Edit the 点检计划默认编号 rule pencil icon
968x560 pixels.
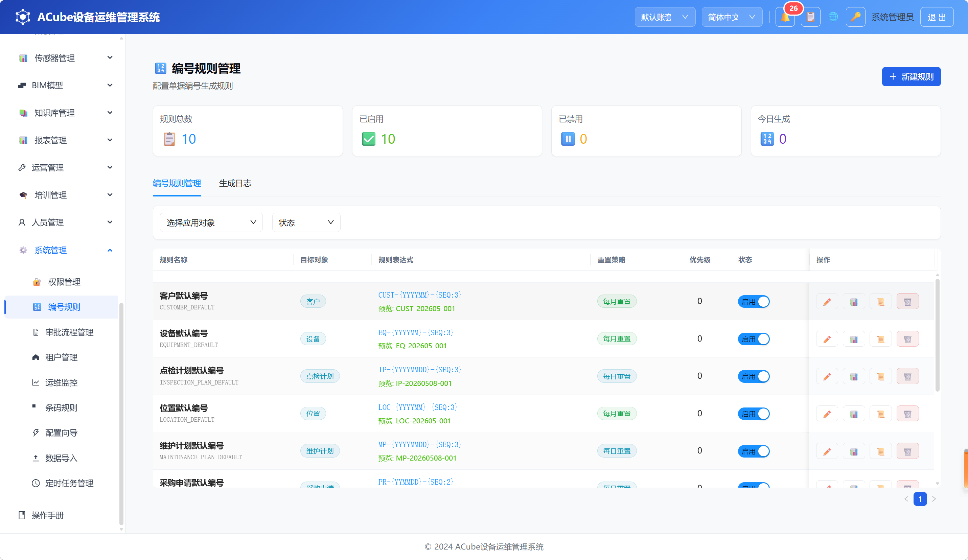[x=827, y=376]
